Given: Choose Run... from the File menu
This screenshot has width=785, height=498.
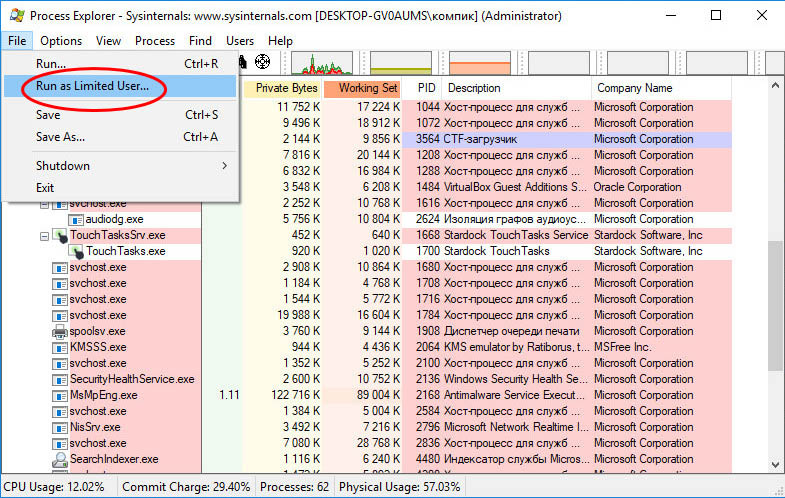Looking at the screenshot, I should point(120,64).
